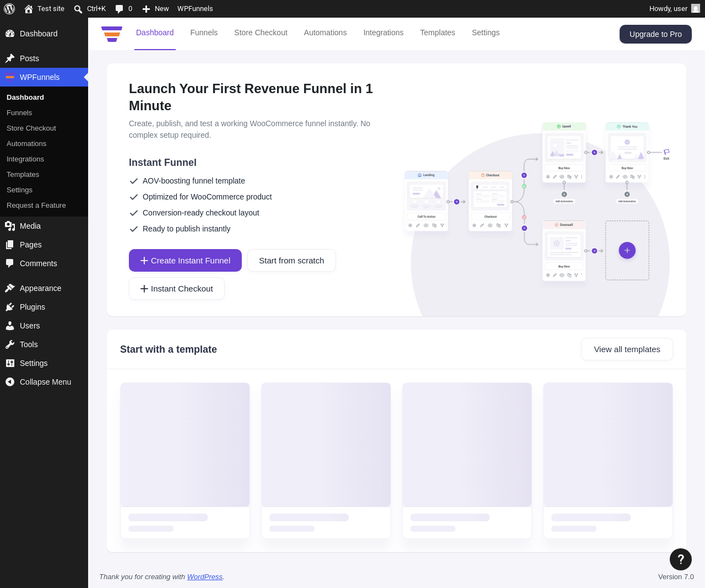Click the "Conversion-ready checkout layout" text
The height and width of the screenshot is (588, 705).
[201, 213]
